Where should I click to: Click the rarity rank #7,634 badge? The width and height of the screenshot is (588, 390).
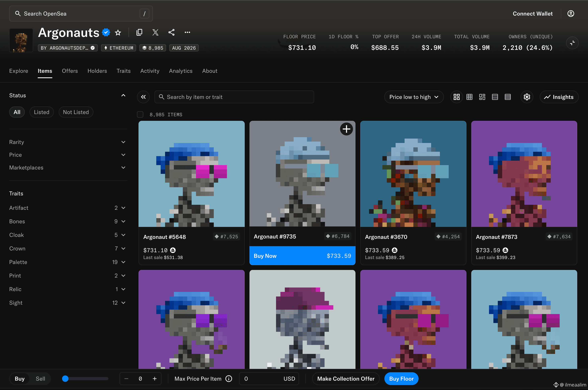tap(559, 236)
